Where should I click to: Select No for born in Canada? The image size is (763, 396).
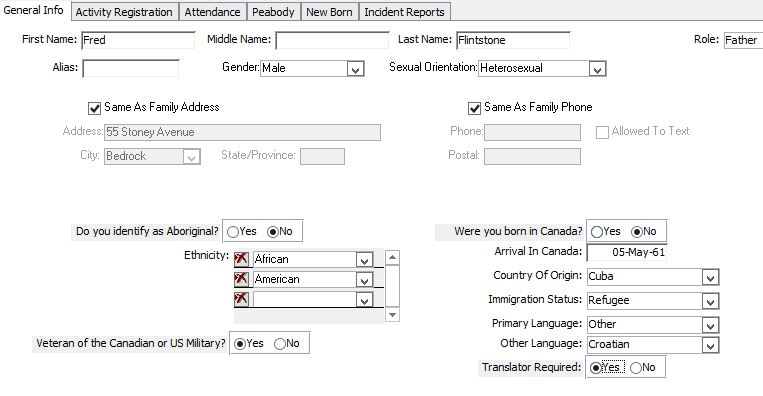(636, 232)
